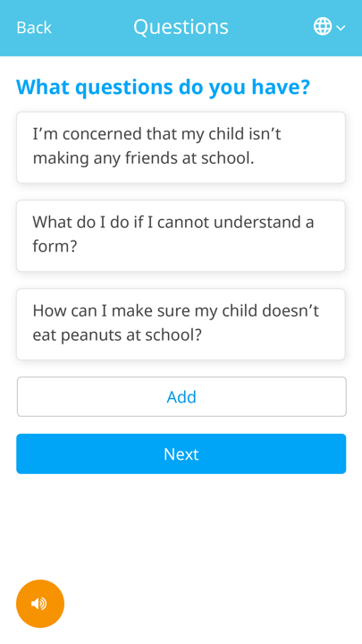Click the text 'eat peanuts at school?'
362x644 pixels.
pos(117,335)
